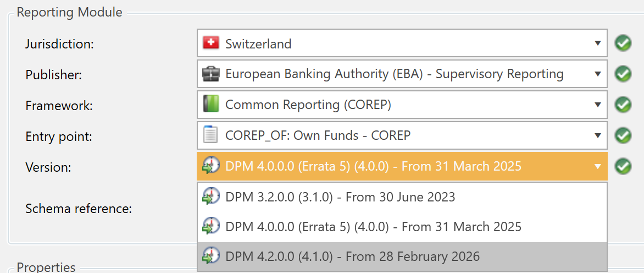Click the document icon in Entry point field
The height and width of the screenshot is (273, 644).
pyautogui.click(x=210, y=135)
